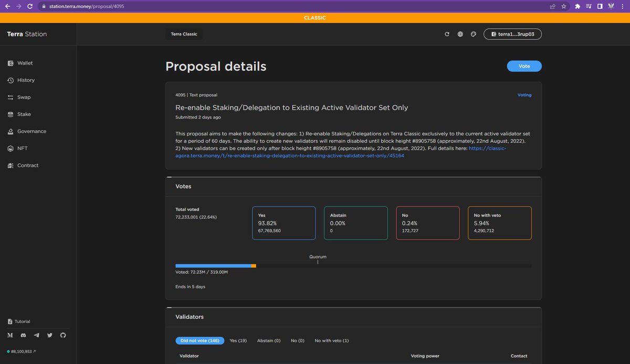The height and width of the screenshot is (364, 630).
Task: Open the Tutorial document link
Action: coord(19,322)
